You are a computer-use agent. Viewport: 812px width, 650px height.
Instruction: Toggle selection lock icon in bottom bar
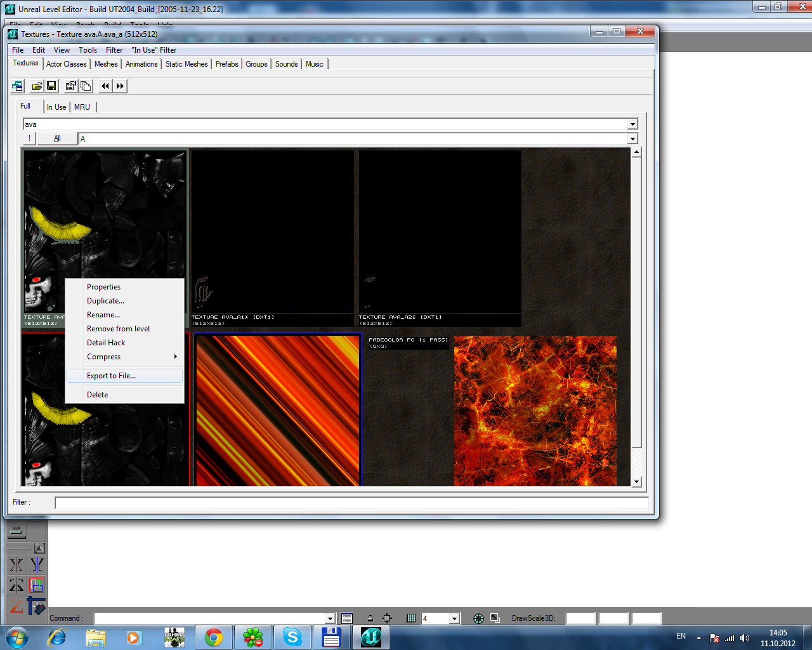pyautogui.click(x=370, y=618)
